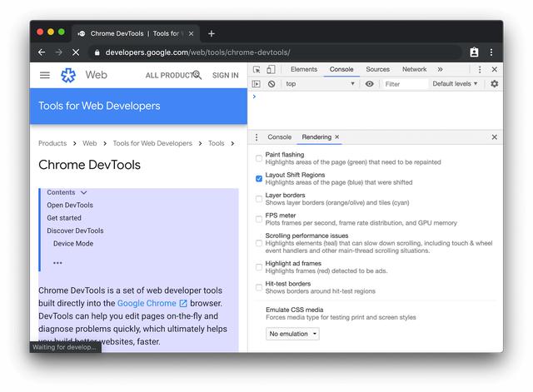Click the external link icon after Google Chrome
Screen dimensions: 533x392
(183, 303)
